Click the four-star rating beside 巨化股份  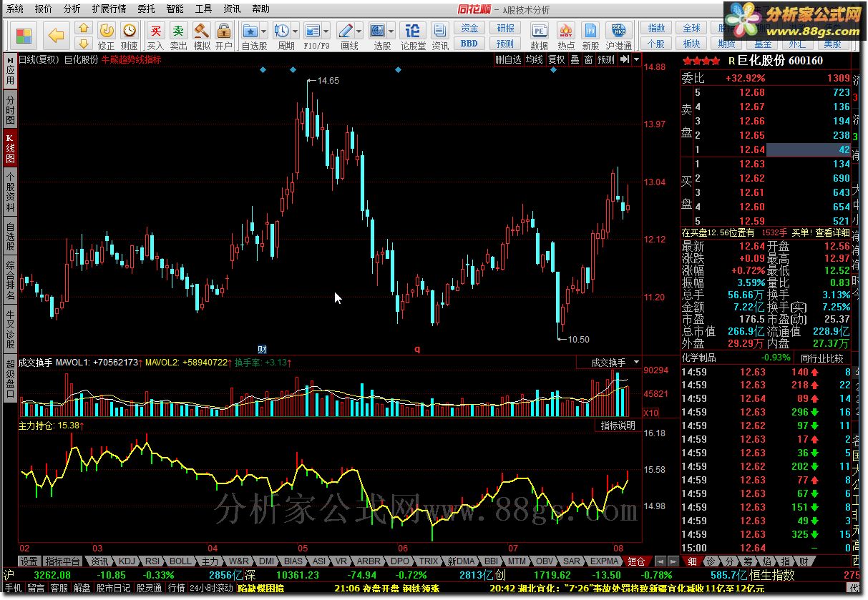coord(701,61)
